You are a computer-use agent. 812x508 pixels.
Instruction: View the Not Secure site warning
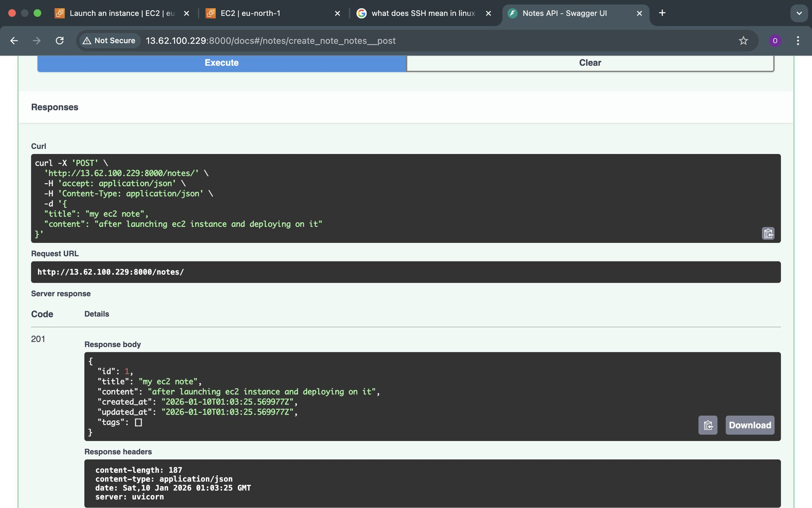(108, 40)
